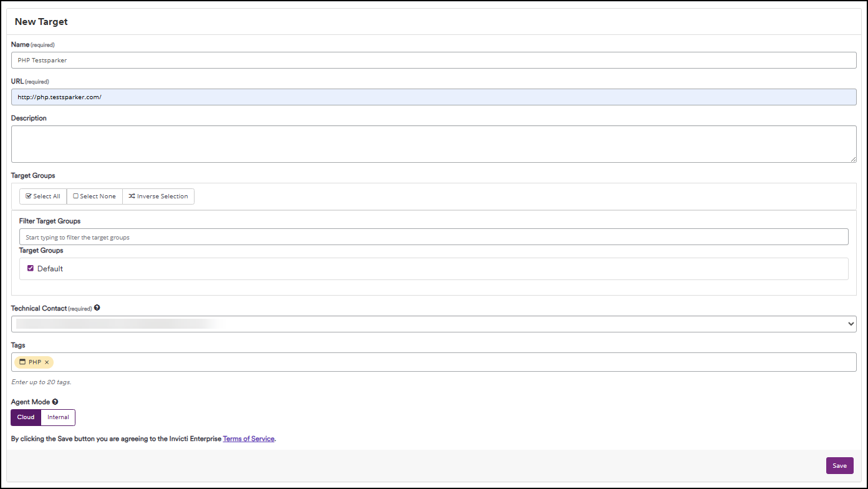
Task: Select the Target Groups section label
Action: 32,175
